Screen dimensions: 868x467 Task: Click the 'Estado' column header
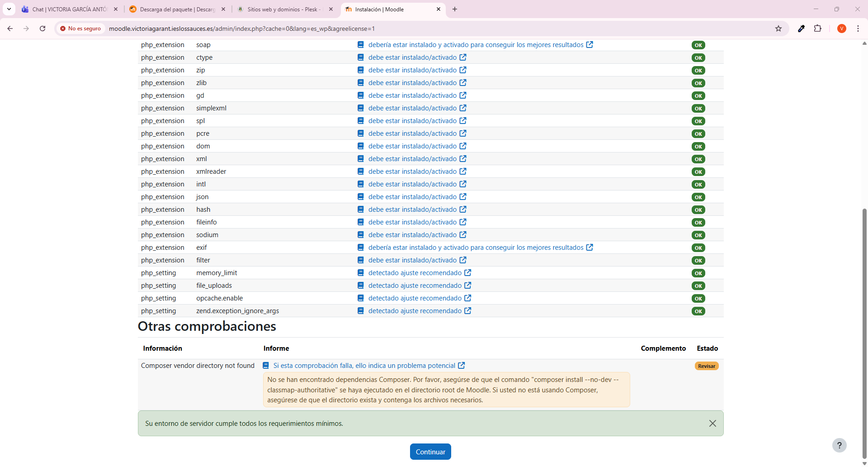coord(707,348)
